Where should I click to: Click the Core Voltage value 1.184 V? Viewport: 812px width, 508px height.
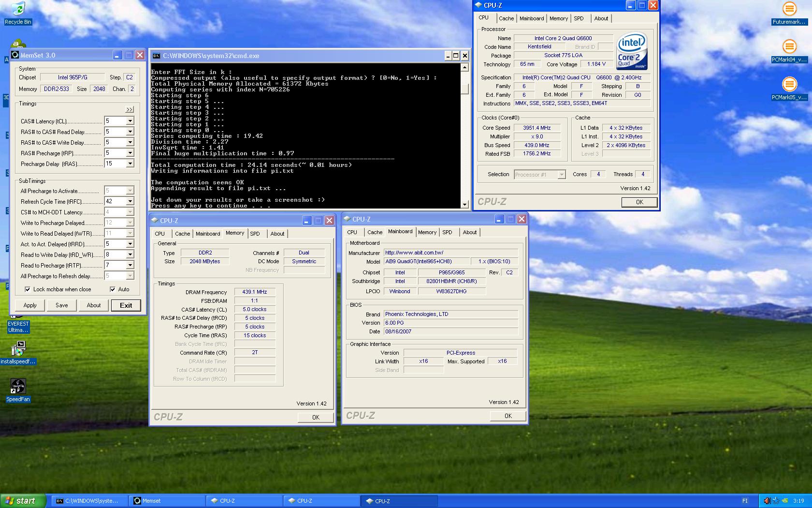tap(596, 64)
